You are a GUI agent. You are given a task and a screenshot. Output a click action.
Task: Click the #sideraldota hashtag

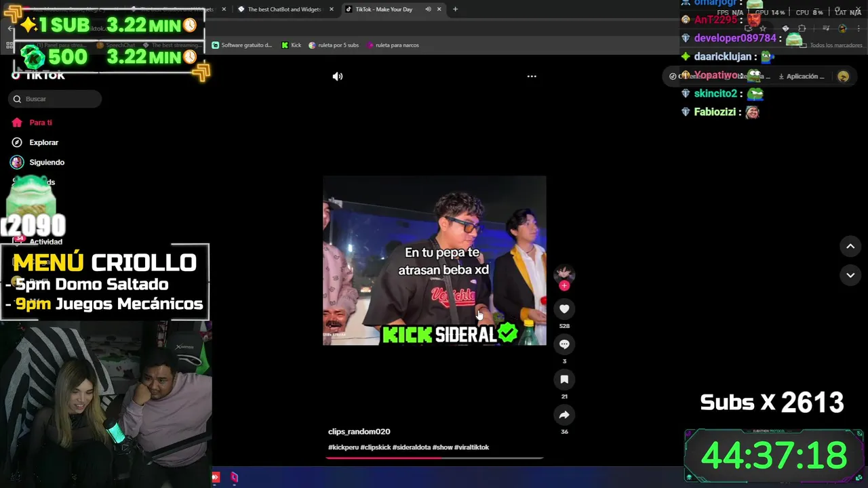click(411, 447)
